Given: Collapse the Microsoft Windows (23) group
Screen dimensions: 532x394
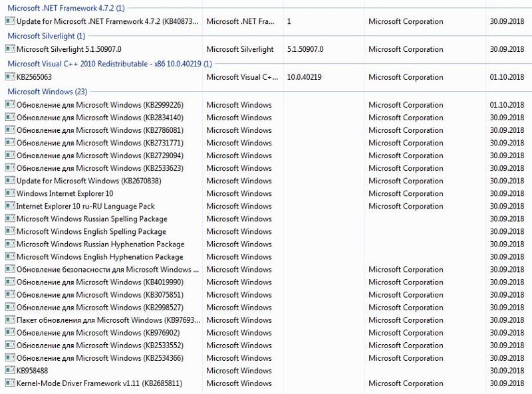Looking at the screenshot, I should 47,91.
